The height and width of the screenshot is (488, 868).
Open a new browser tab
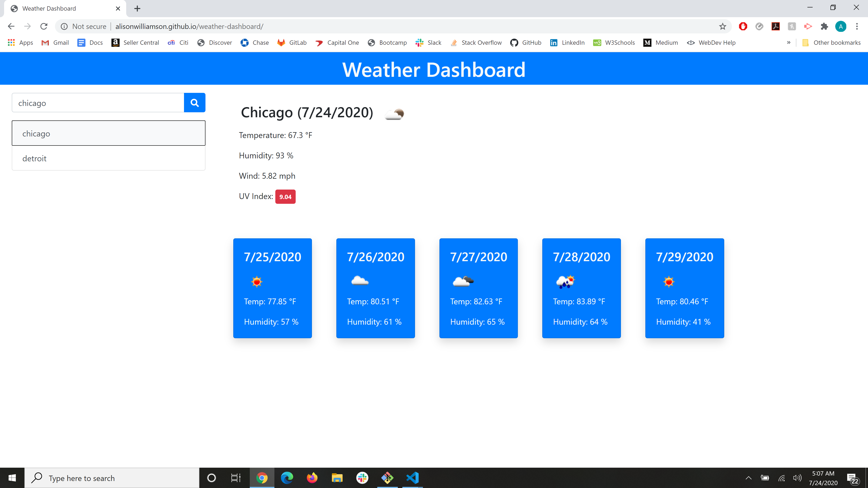[x=137, y=8]
